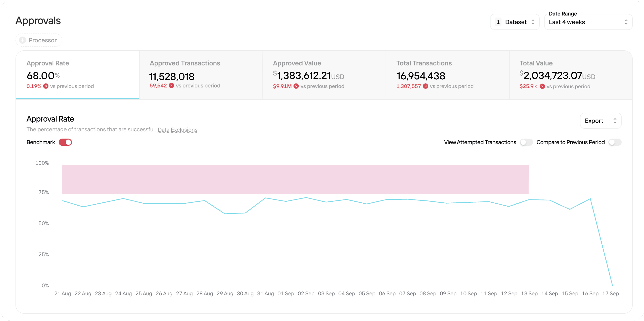Turn on Compare to Previous Period
Image resolution: width=644 pixels, height=321 pixels.
point(615,142)
